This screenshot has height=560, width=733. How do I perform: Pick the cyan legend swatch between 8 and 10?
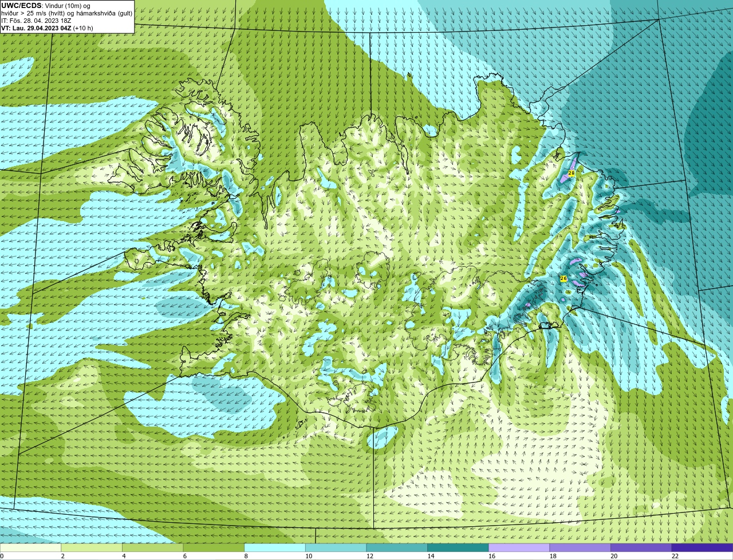point(275,547)
